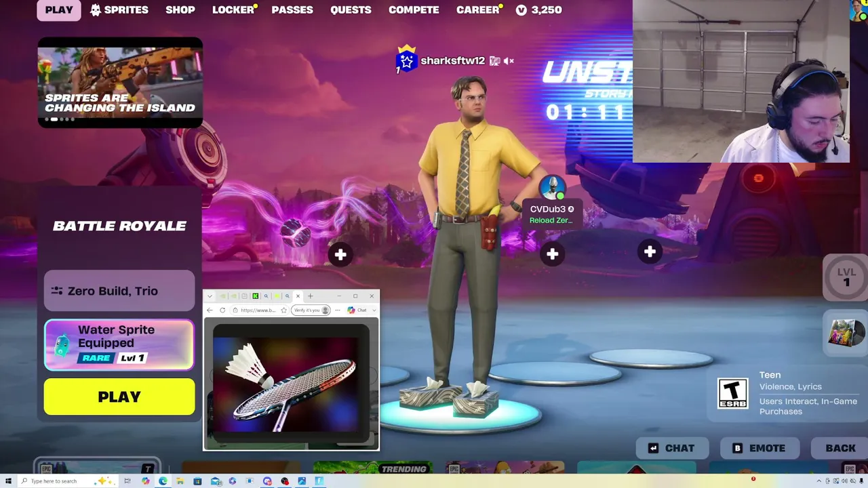Viewport: 868px width, 488px height.
Task: Refresh the page in the Edge window
Action: [x=222, y=310]
